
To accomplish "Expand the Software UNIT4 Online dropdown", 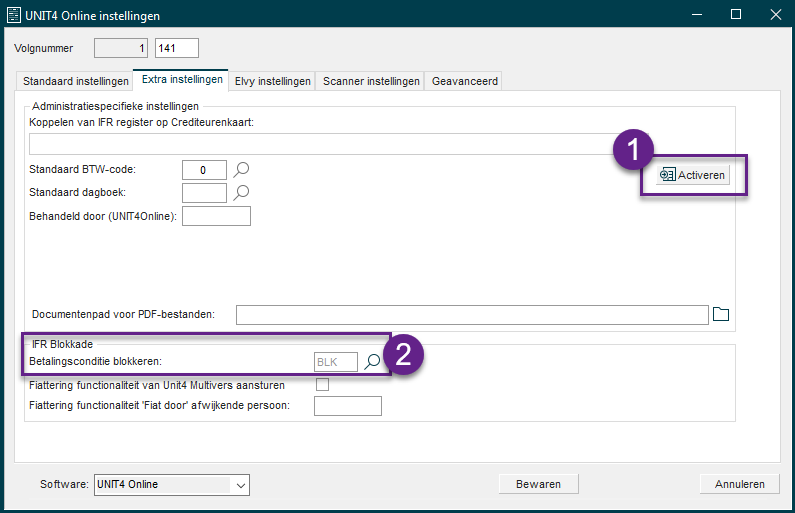I will click(241, 485).
